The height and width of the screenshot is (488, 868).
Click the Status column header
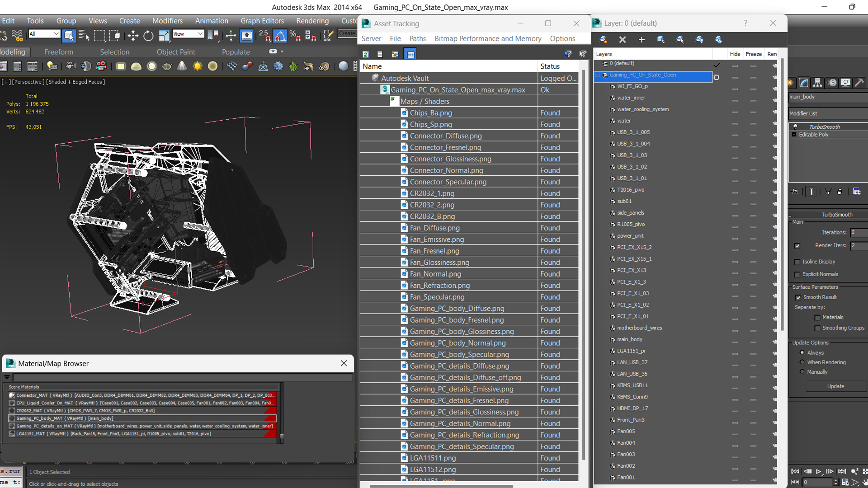click(x=558, y=66)
